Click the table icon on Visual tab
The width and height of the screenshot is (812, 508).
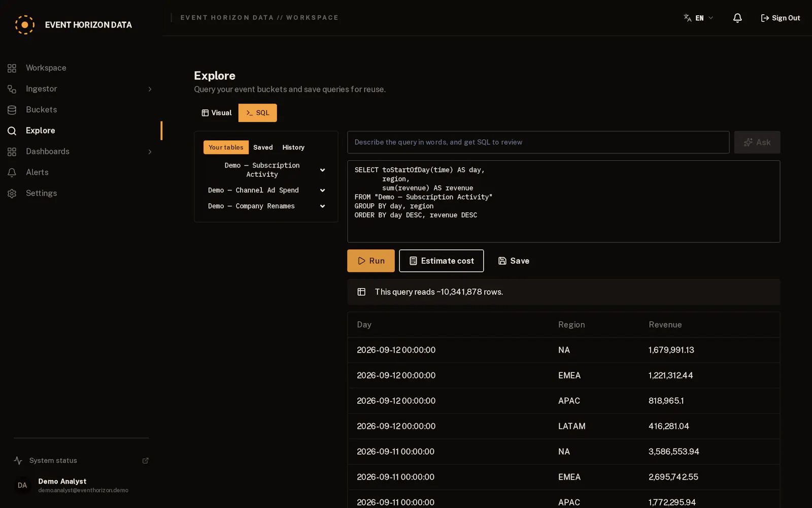coord(205,113)
